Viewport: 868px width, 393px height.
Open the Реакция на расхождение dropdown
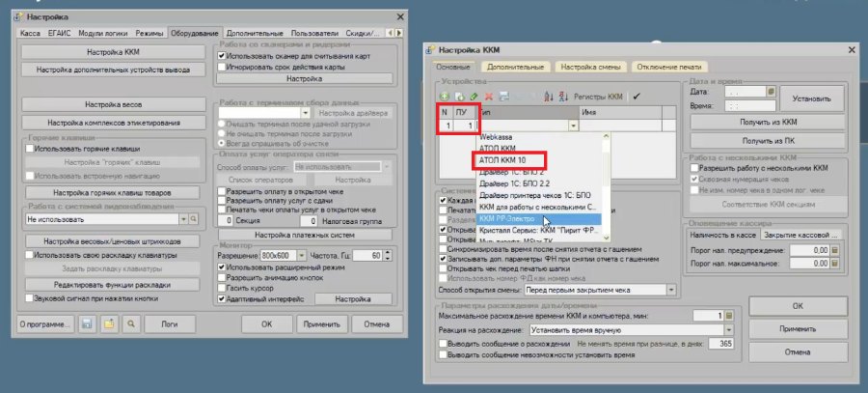[x=729, y=330]
